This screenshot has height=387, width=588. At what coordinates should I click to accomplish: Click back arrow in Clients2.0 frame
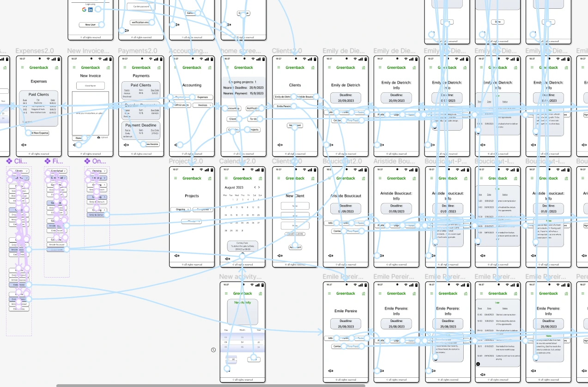click(279, 145)
